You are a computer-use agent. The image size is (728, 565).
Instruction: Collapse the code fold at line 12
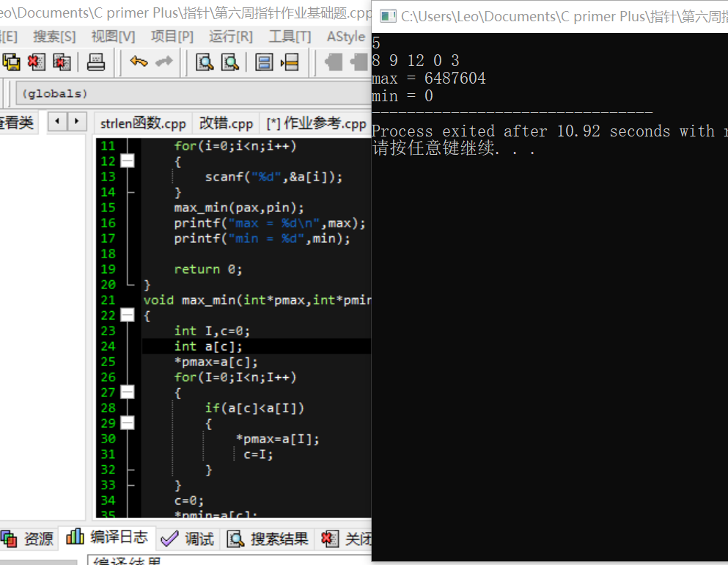(x=128, y=161)
